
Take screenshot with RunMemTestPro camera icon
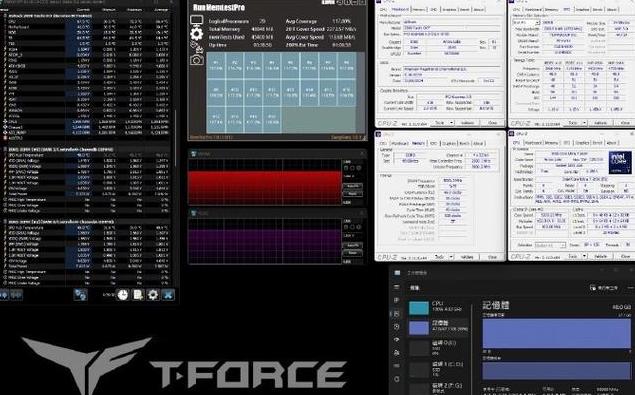(x=197, y=60)
